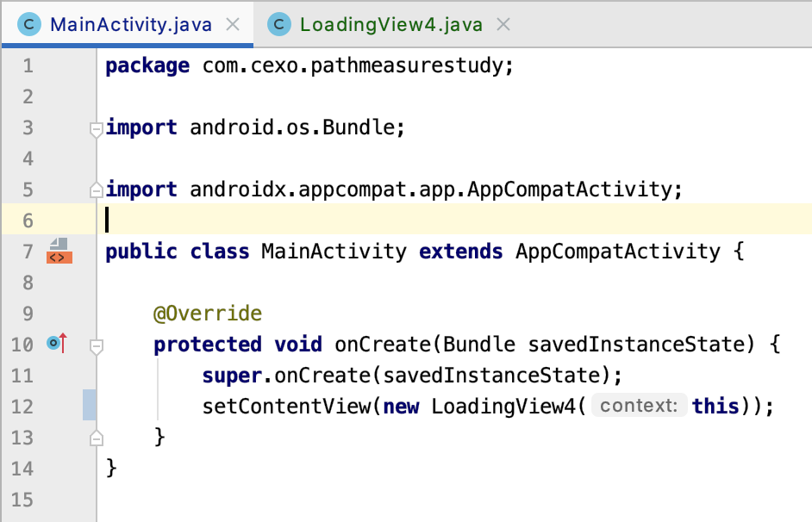Click the 'context:' parameter hint

coord(639,406)
